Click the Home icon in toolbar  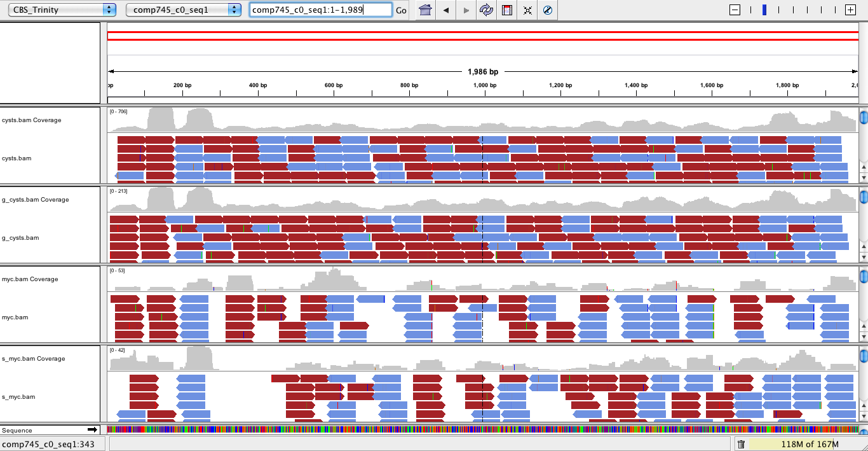click(426, 10)
